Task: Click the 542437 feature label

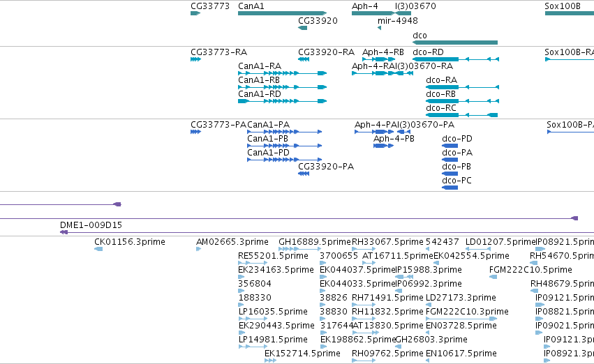Action: pos(443,241)
